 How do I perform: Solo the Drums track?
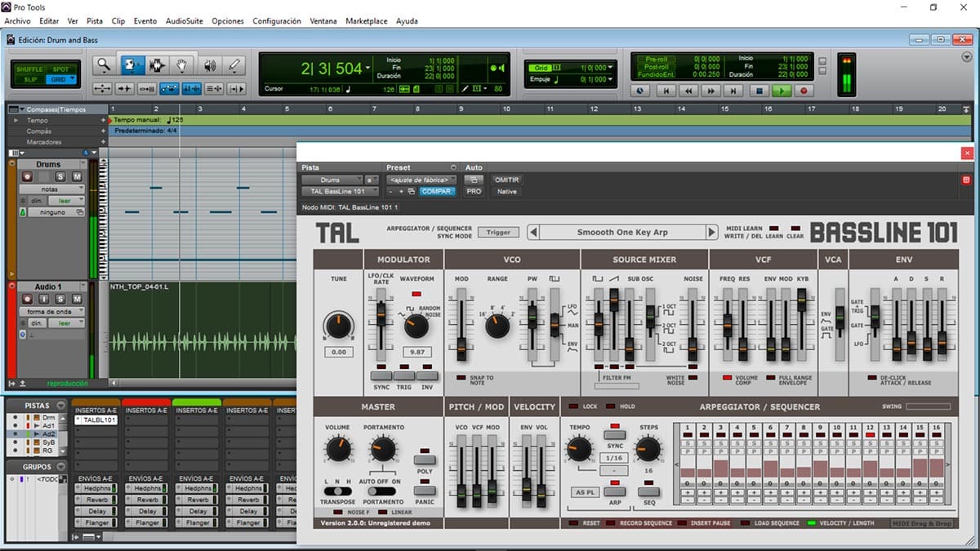(x=60, y=176)
